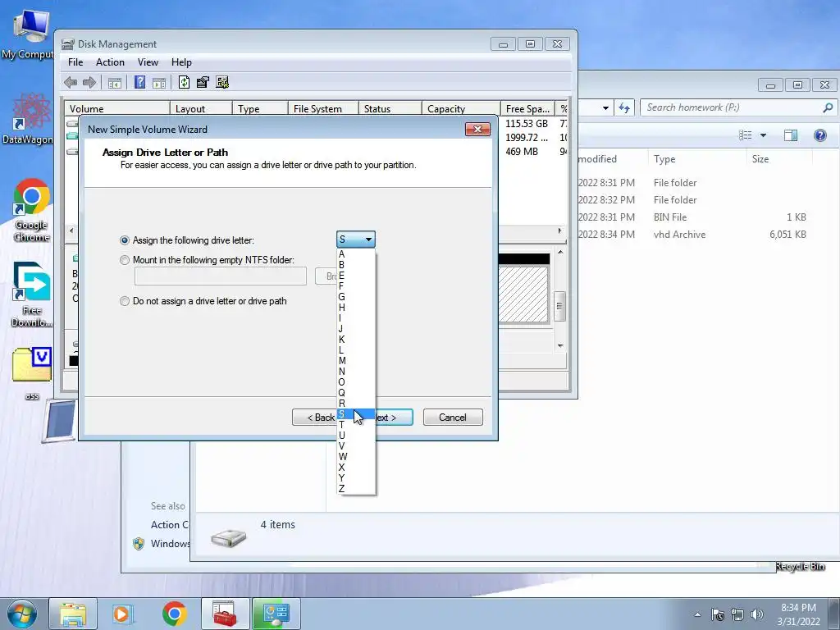The height and width of the screenshot is (630, 840).
Task: Open the Free Download desktop shortcut
Action: pyautogui.click(x=31, y=294)
